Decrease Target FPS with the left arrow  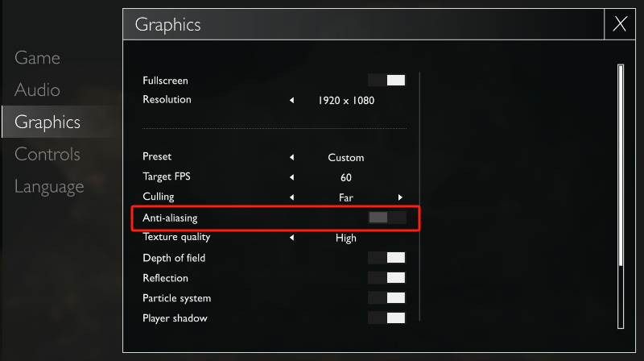[x=291, y=177]
